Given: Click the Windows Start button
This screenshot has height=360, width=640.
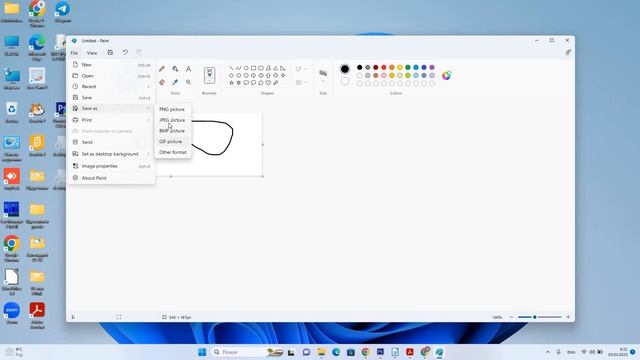Looking at the screenshot, I should 202,352.
